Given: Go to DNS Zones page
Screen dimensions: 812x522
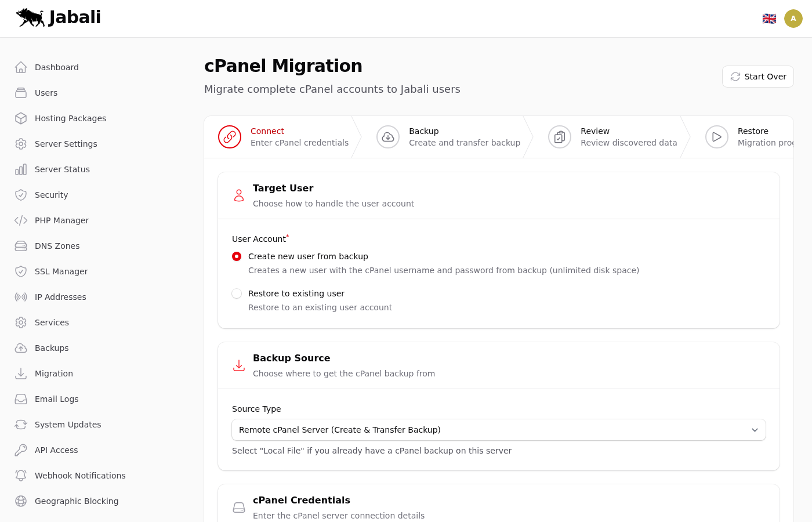Looking at the screenshot, I should coord(57,246).
